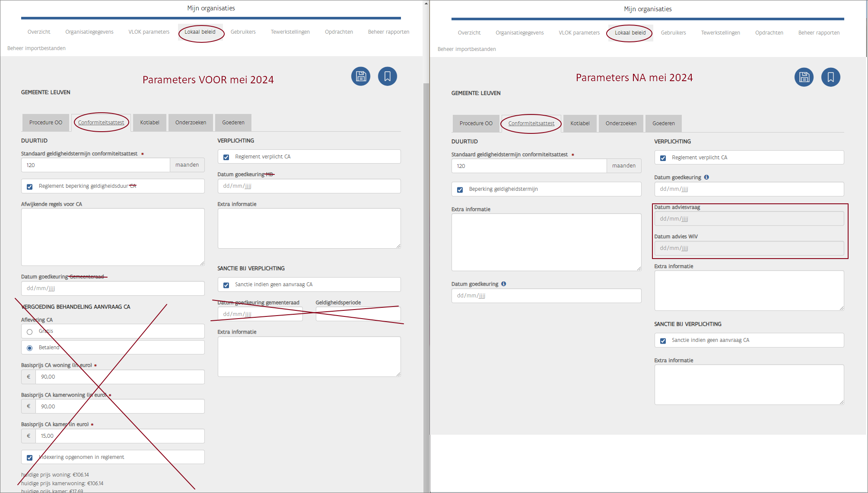The height and width of the screenshot is (493, 868).
Task: Open Kotlabel tab in left panel
Action: click(149, 123)
